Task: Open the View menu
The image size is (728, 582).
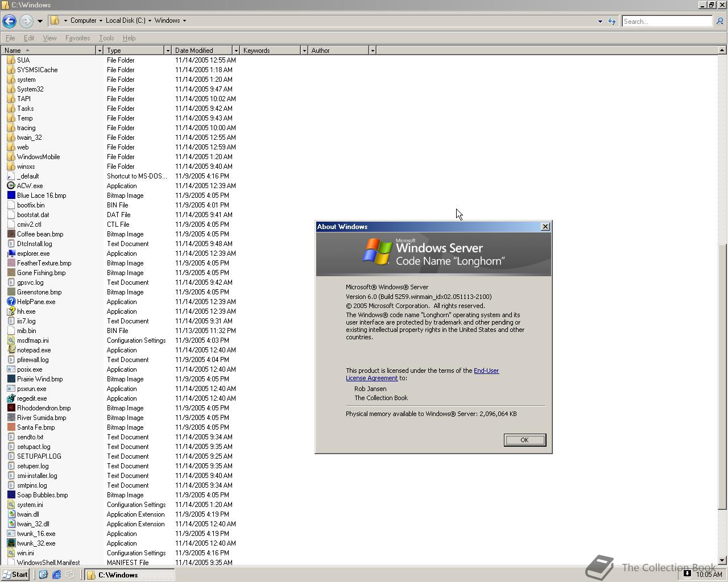Action: pos(49,38)
